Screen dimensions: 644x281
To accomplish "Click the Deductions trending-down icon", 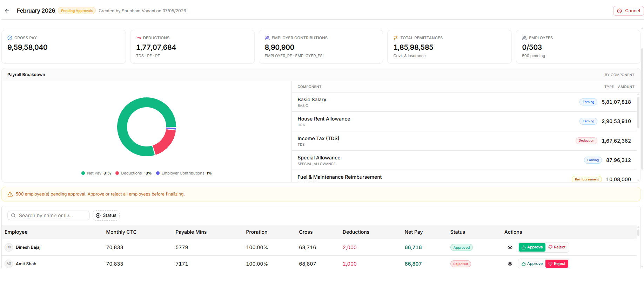I will click(x=139, y=38).
